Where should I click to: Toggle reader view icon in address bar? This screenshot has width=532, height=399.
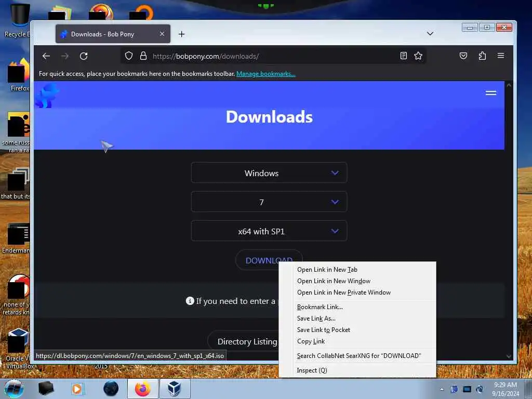(403, 56)
